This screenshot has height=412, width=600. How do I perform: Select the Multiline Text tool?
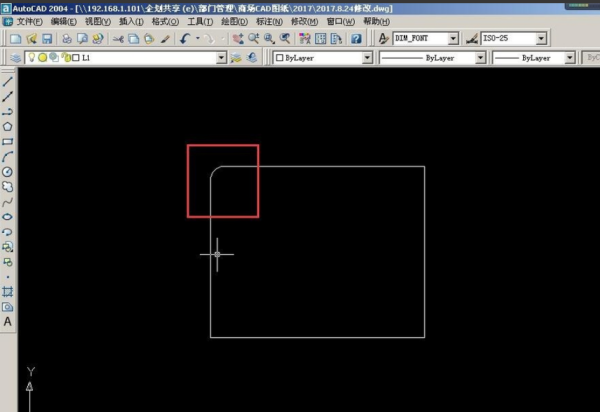pyautogui.click(x=8, y=322)
